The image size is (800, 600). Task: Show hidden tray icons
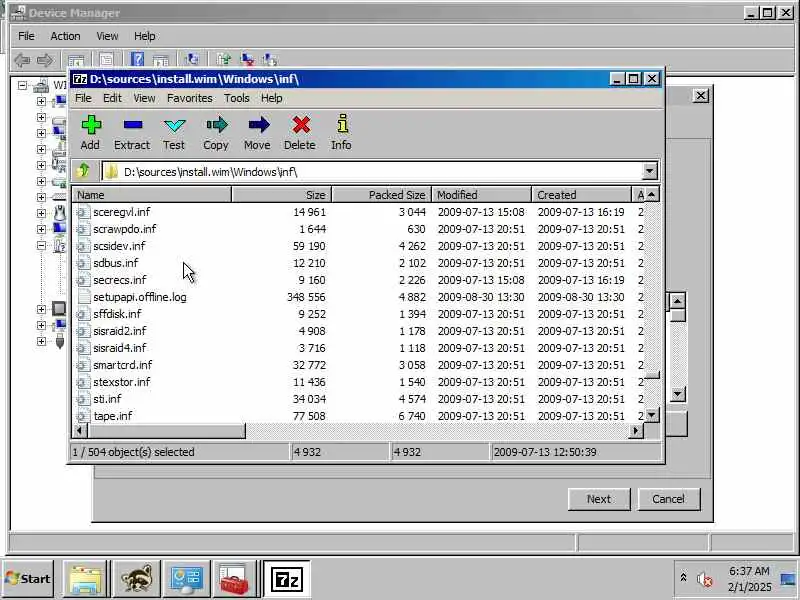coord(683,577)
